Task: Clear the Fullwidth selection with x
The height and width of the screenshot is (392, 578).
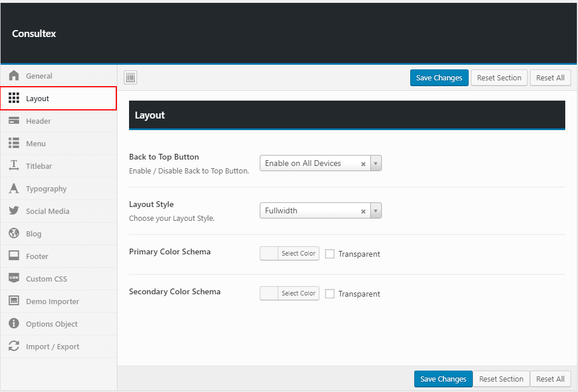Action: click(x=363, y=212)
